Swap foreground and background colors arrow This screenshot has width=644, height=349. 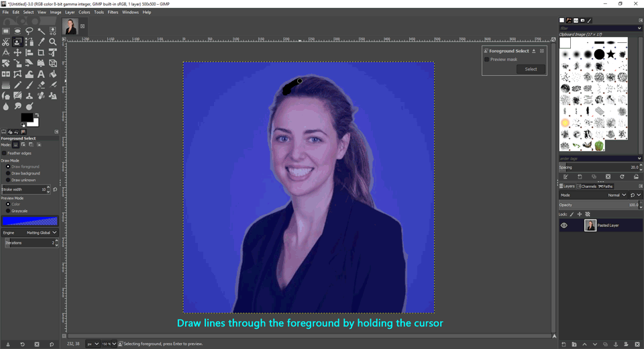point(37,115)
